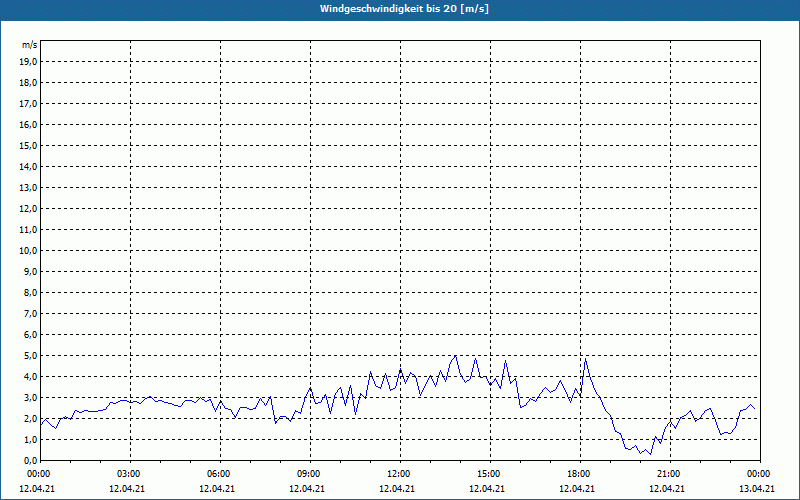Viewport: 800px width, 500px height.
Task: Click the 10,0 y-axis label
Action: point(29,251)
